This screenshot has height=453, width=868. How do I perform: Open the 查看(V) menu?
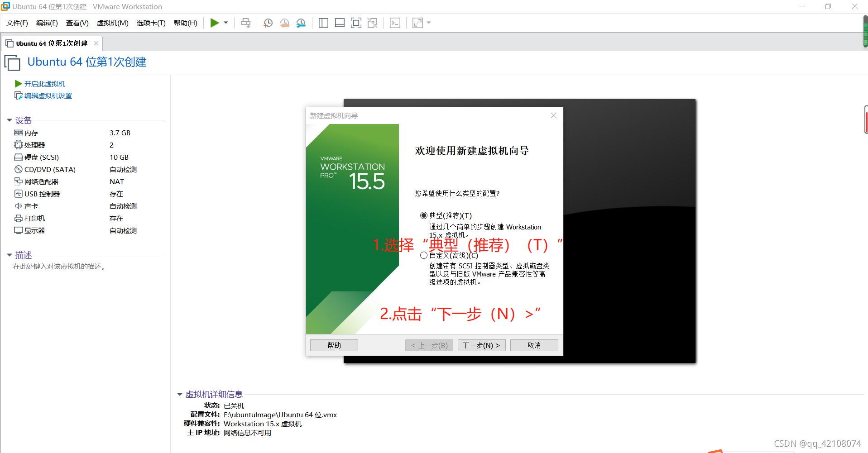tap(77, 23)
